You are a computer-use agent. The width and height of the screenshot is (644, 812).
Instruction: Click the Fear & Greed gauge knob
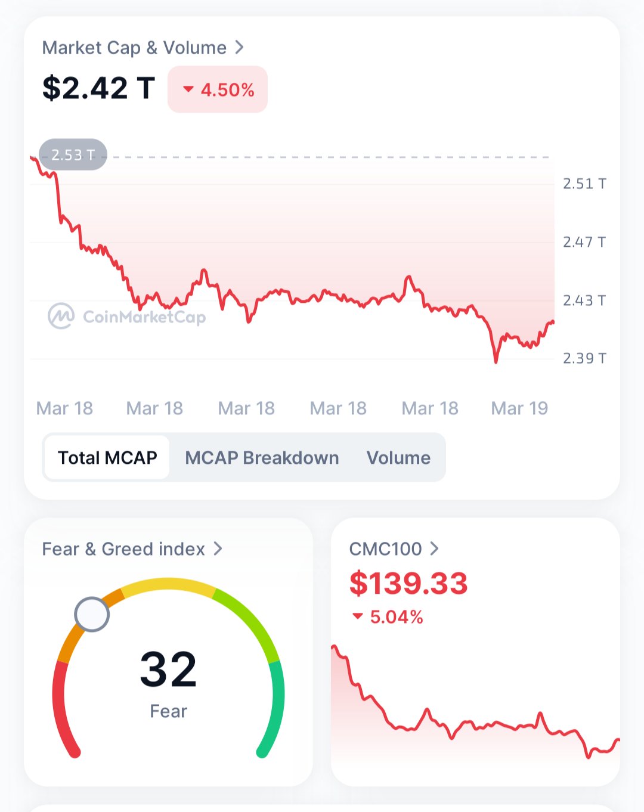[x=92, y=614]
